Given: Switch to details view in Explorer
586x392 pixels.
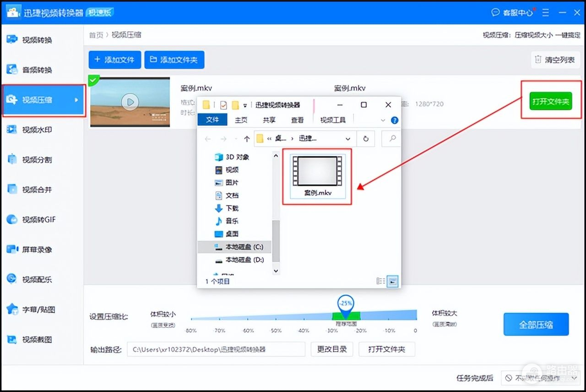Looking at the screenshot, I should (380, 281).
